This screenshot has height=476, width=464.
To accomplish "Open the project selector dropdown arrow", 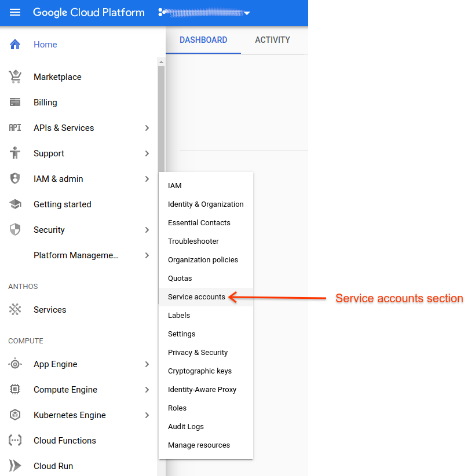I will (x=247, y=13).
